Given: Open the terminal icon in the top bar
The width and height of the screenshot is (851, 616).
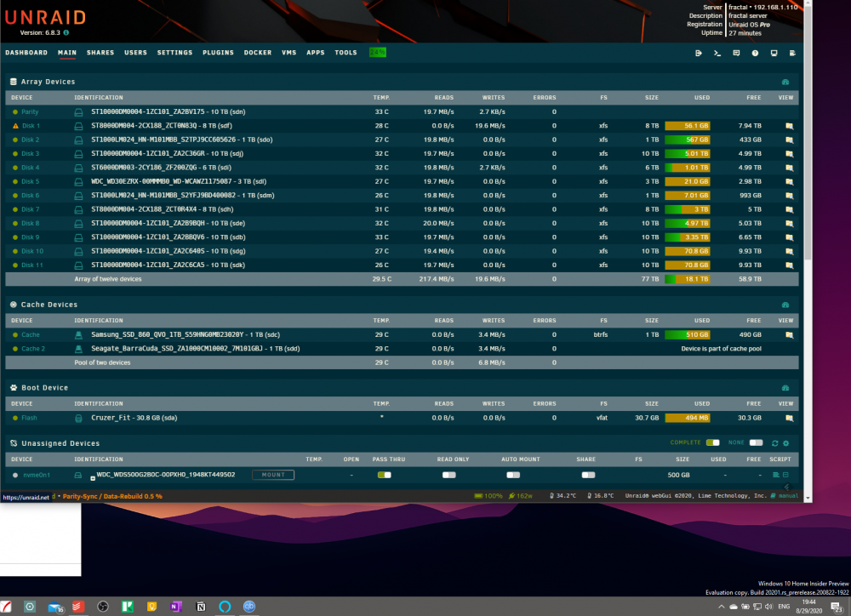Looking at the screenshot, I should click(717, 54).
